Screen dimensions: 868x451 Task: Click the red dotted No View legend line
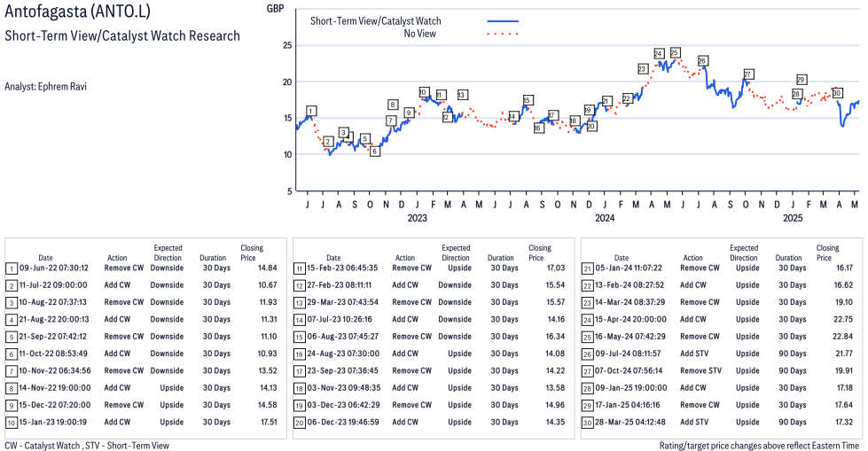(503, 34)
